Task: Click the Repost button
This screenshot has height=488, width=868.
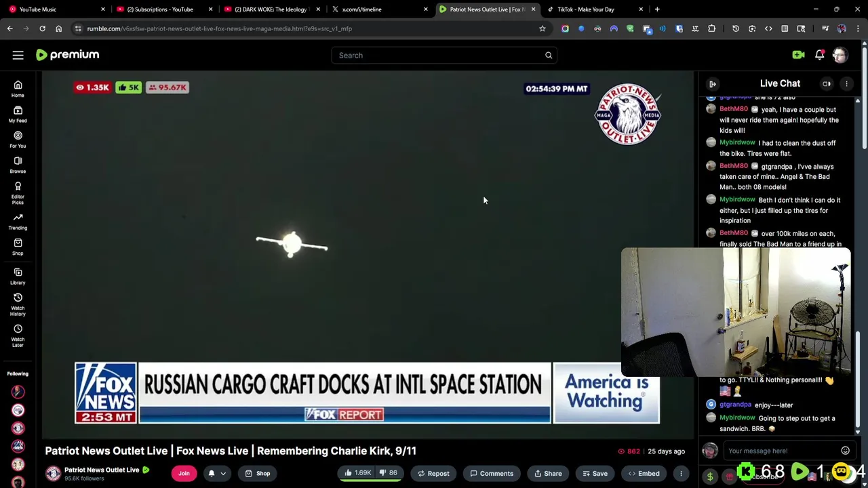Action: (x=433, y=474)
